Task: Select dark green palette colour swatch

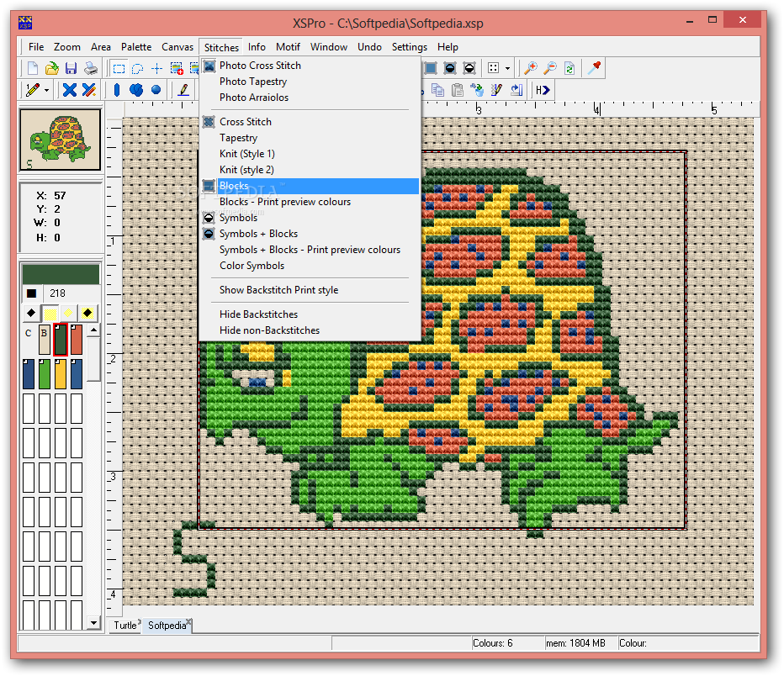Action: [x=61, y=340]
